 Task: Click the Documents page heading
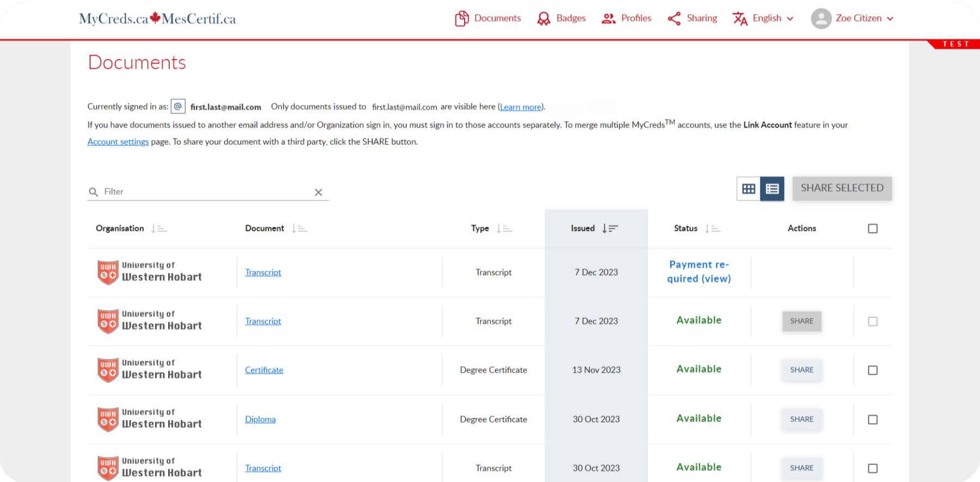click(x=137, y=62)
